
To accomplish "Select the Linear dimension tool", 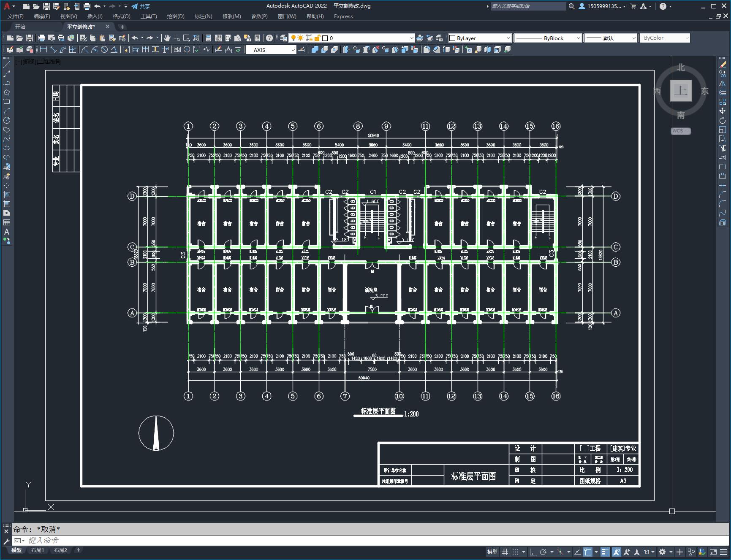I will coord(43,50).
